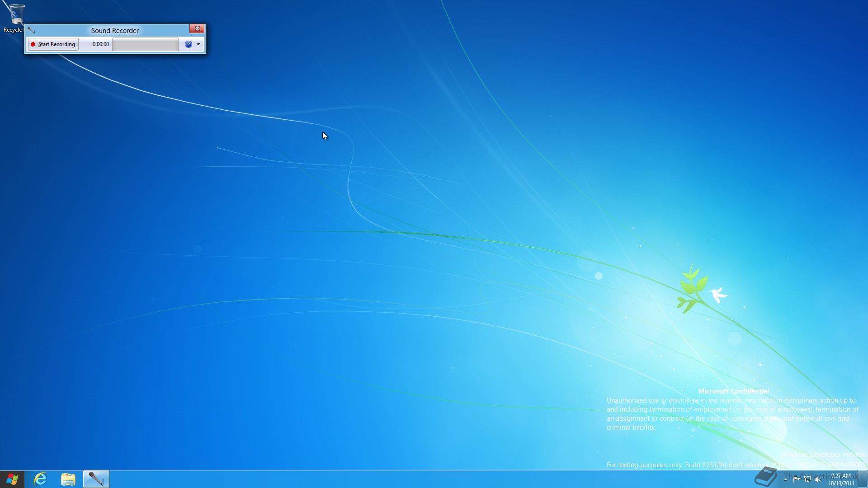Launch Internet Explorer from the taskbar
The image size is (868, 488).
(x=40, y=479)
